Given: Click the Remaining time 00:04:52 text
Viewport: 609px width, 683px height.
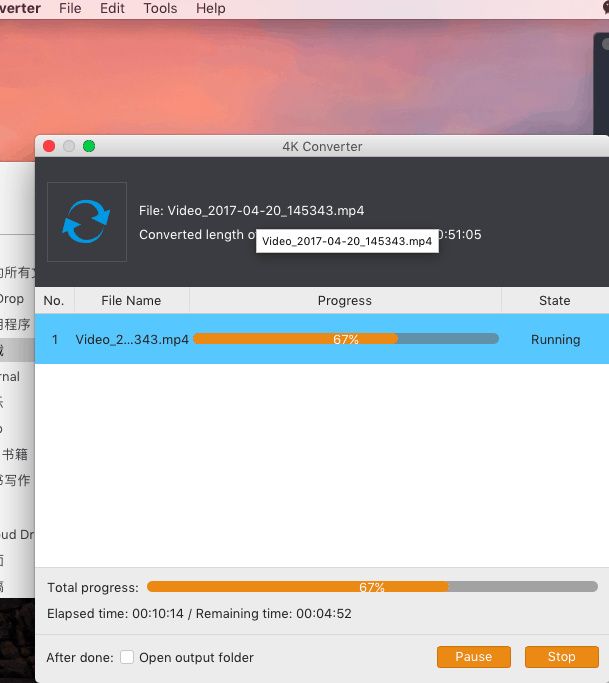Looking at the screenshot, I should click(x=274, y=613).
